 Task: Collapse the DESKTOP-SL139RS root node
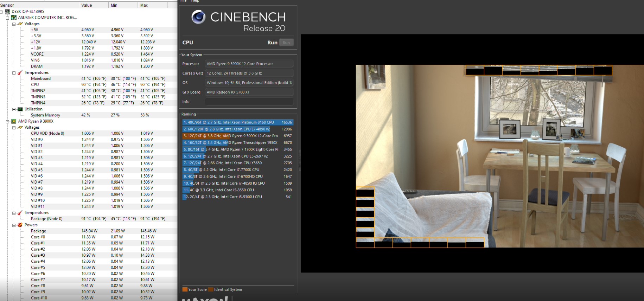coord(2,12)
